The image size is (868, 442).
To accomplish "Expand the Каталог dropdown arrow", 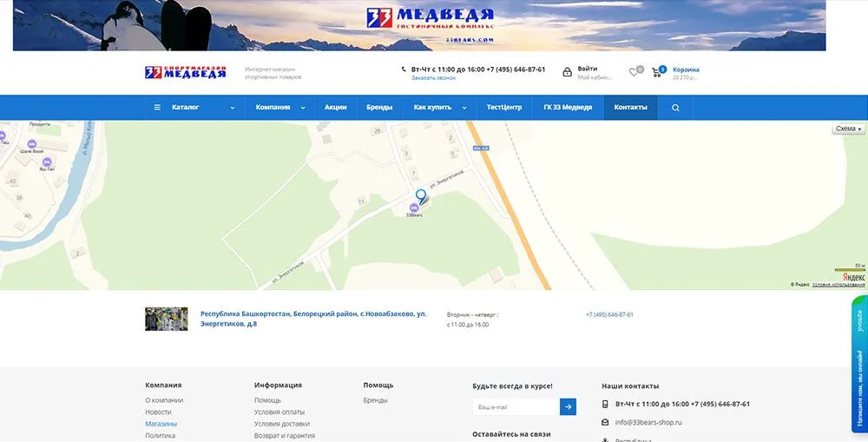I will click(232, 108).
